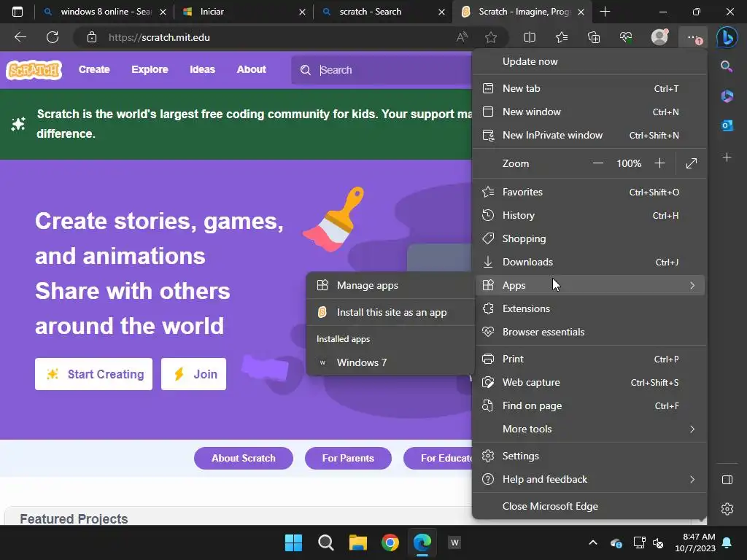Screen dimensions: 747x560
Task: Decrease zoom with the minus button
Action: click(598, 163)
